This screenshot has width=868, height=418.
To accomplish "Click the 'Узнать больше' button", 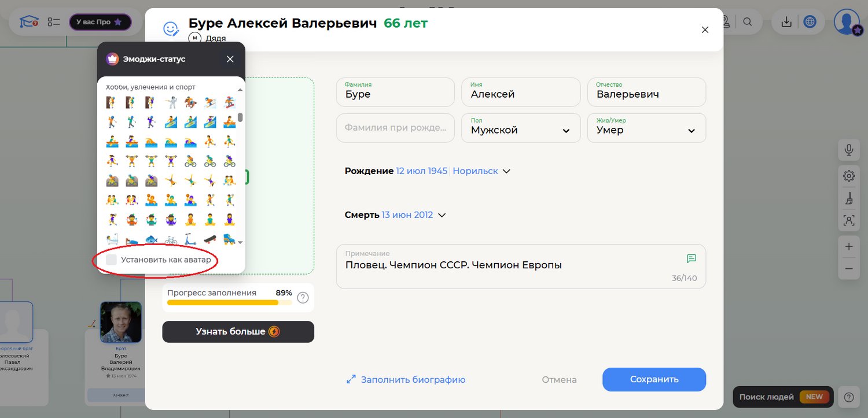I will [x=238, y=332].
